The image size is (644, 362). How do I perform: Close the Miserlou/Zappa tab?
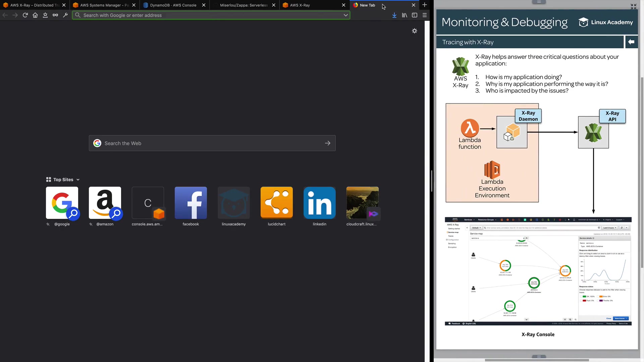pyautogui.click(x=274, y=5)
